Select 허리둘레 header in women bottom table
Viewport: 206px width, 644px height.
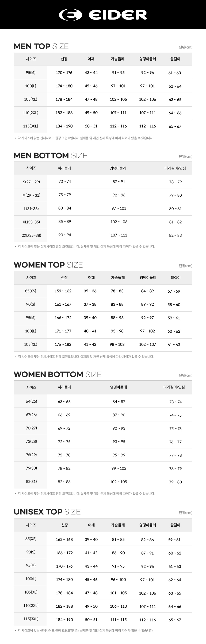[x=64, y=387]
